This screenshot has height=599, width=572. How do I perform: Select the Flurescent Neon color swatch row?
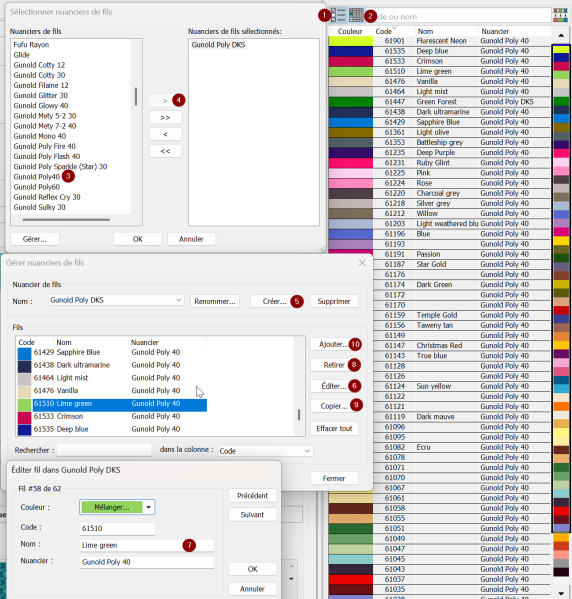(439, 41)
